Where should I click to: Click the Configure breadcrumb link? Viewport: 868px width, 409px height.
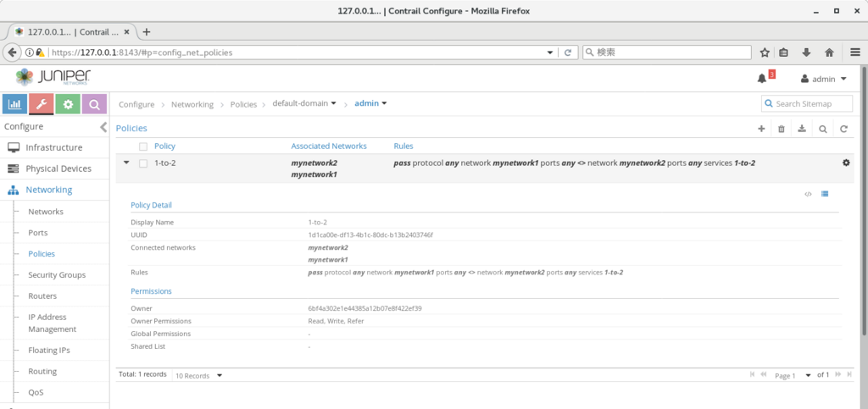coord(136,104)
